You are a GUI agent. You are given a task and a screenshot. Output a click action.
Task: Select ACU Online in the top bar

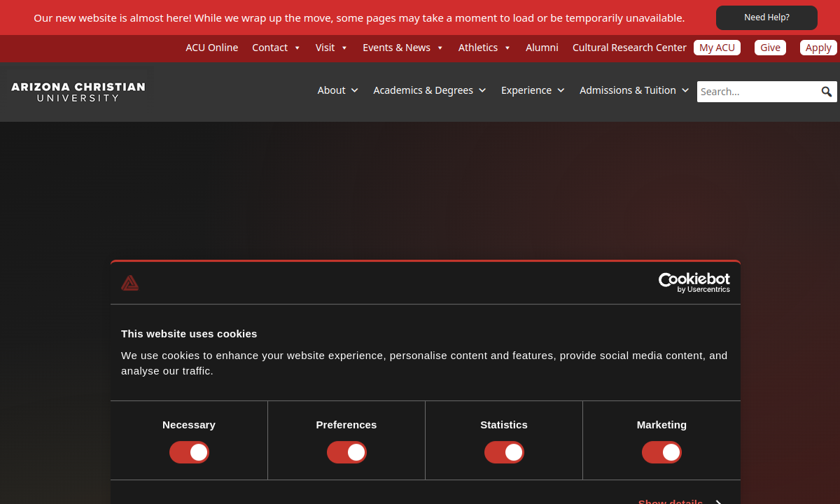[x=211, y=48]
